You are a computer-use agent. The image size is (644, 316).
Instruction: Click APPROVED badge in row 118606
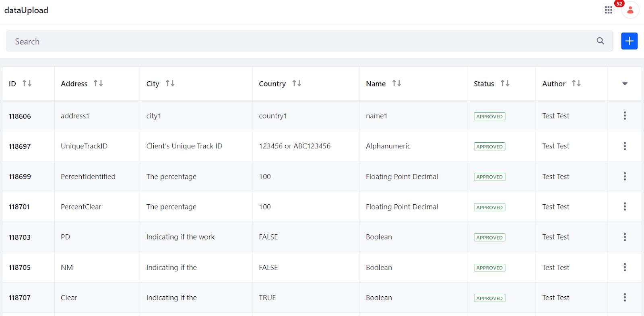point(489,116)
